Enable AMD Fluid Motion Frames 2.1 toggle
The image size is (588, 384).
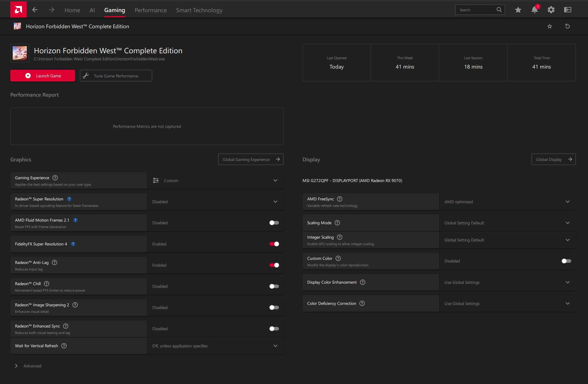(x=274, y=223)
